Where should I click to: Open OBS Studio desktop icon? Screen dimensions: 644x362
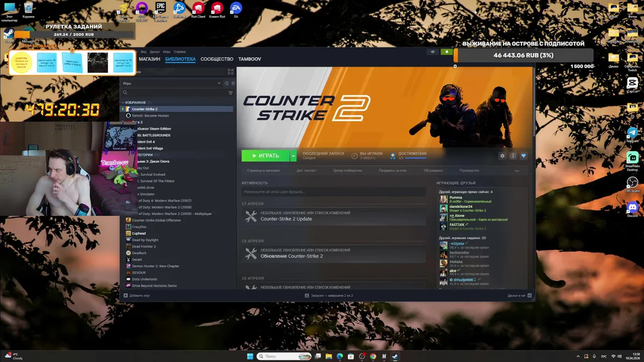[632, 184]
